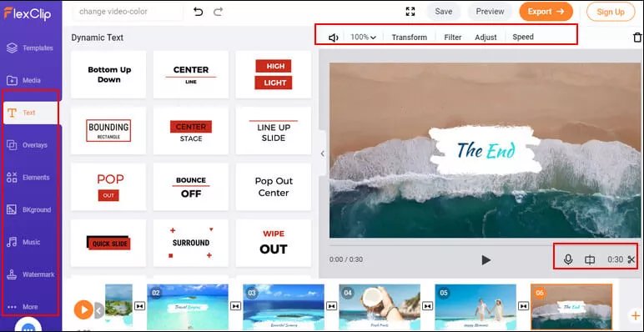Open the Filter options
The image size is (644, 332).
(x=453, y=38)
